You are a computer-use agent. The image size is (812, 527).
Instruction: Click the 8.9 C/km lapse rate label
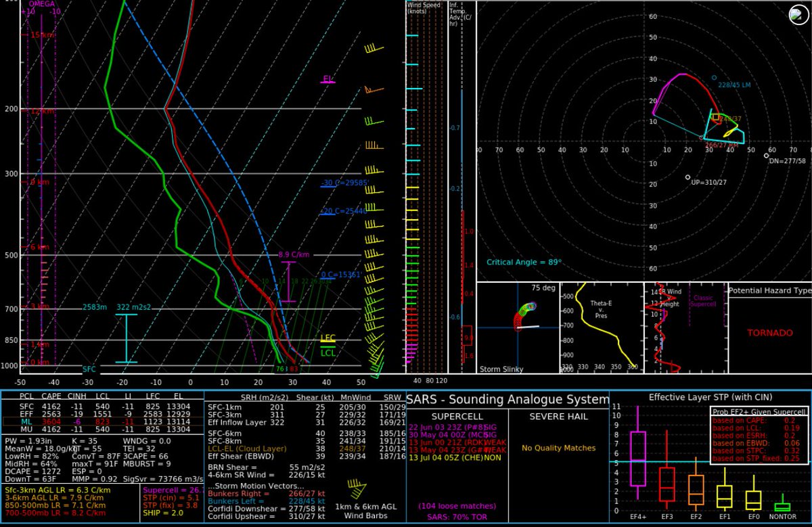click(294, 254)
